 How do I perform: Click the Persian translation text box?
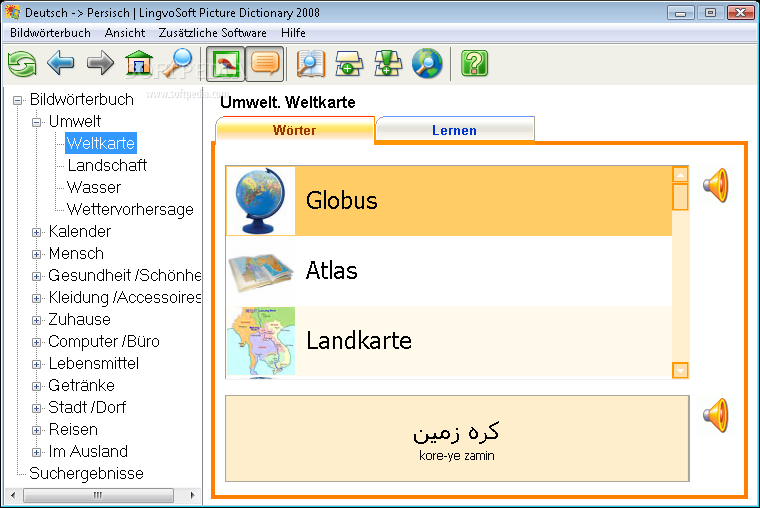pyautogui.click(x=457, y=439)
